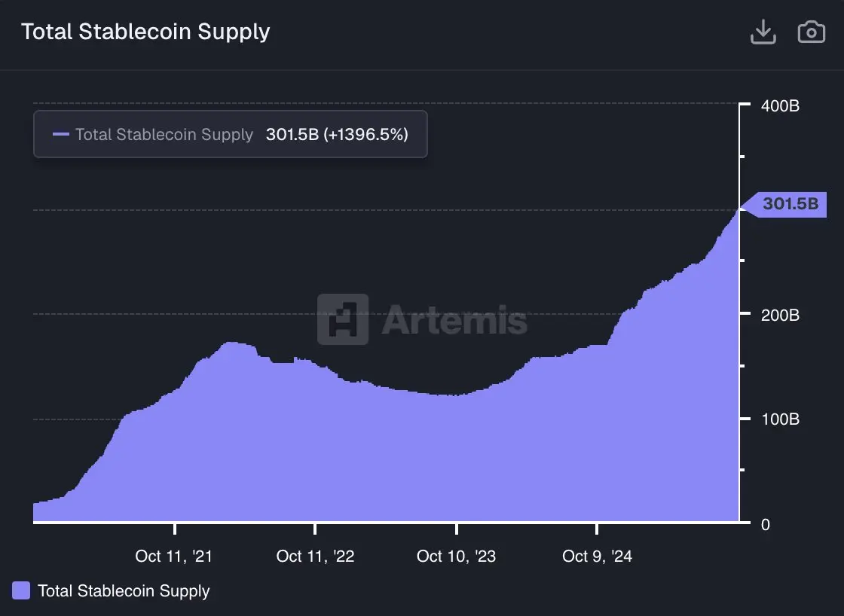Click the 0 y-axis label
Image resolution: width=844 pixels, height=616 pixels.
766,524
